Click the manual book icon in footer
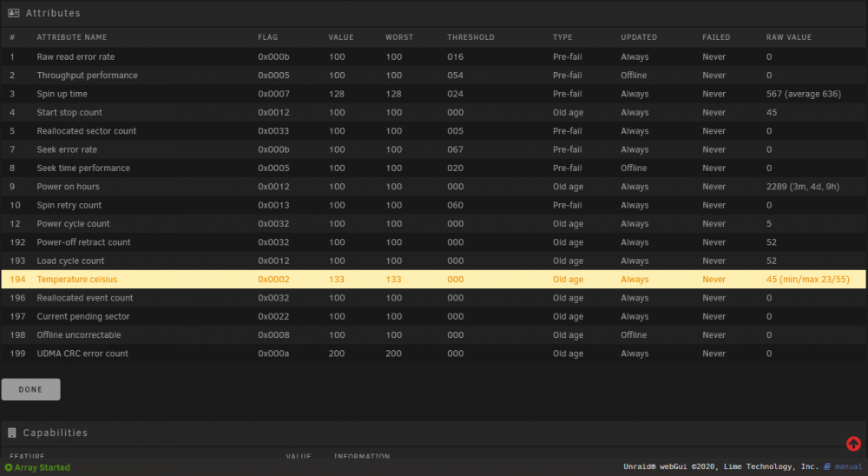Viewport: 868px width, 476px height. pos(827,466)
